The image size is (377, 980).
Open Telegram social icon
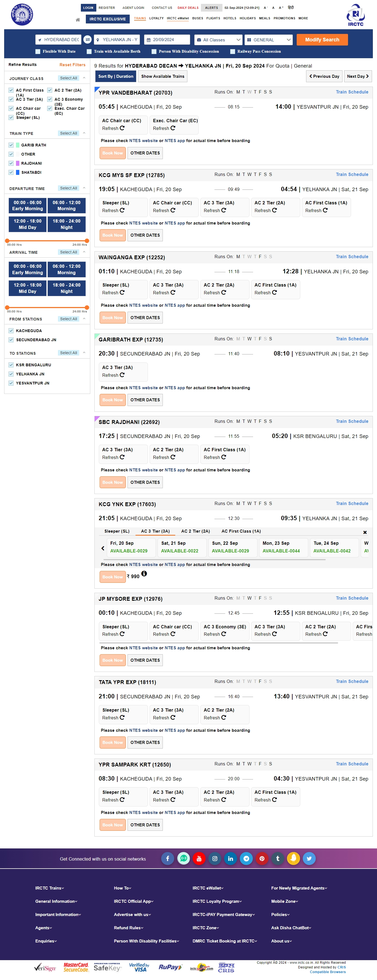246,859
